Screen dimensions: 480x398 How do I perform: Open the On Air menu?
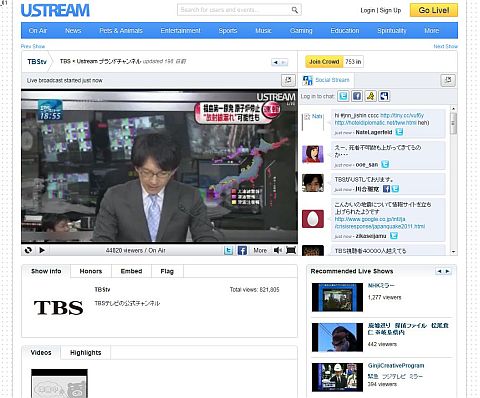(38, 31)
